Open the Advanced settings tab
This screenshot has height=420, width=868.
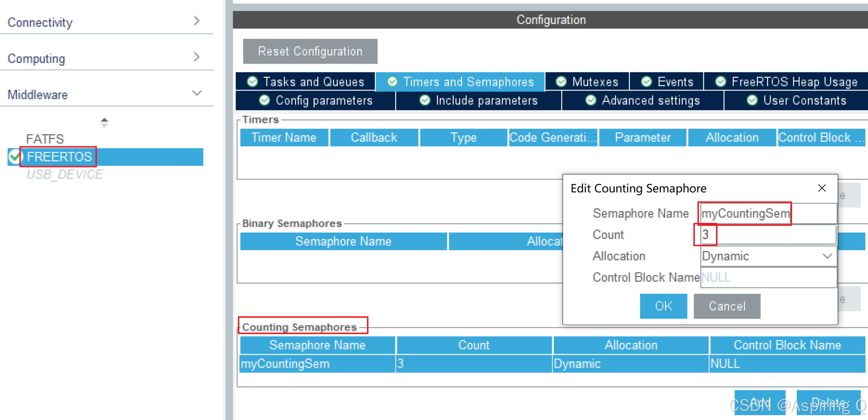point(643,100)
